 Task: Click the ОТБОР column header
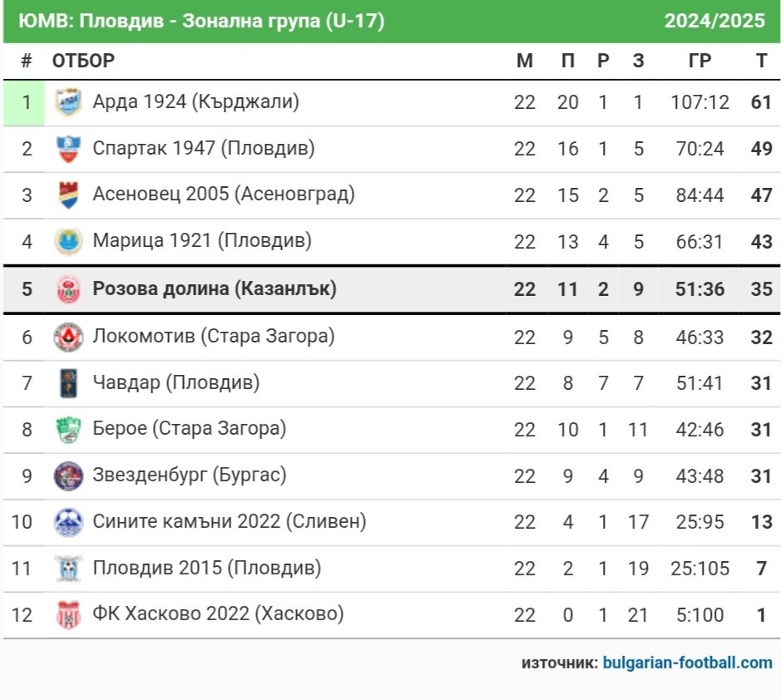click(83, 61)
